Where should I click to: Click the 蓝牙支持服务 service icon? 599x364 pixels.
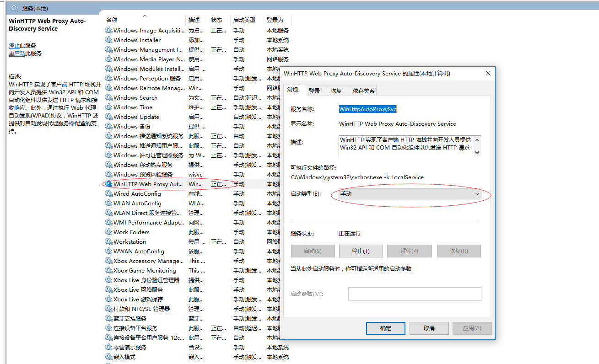[x=108, y=318]
